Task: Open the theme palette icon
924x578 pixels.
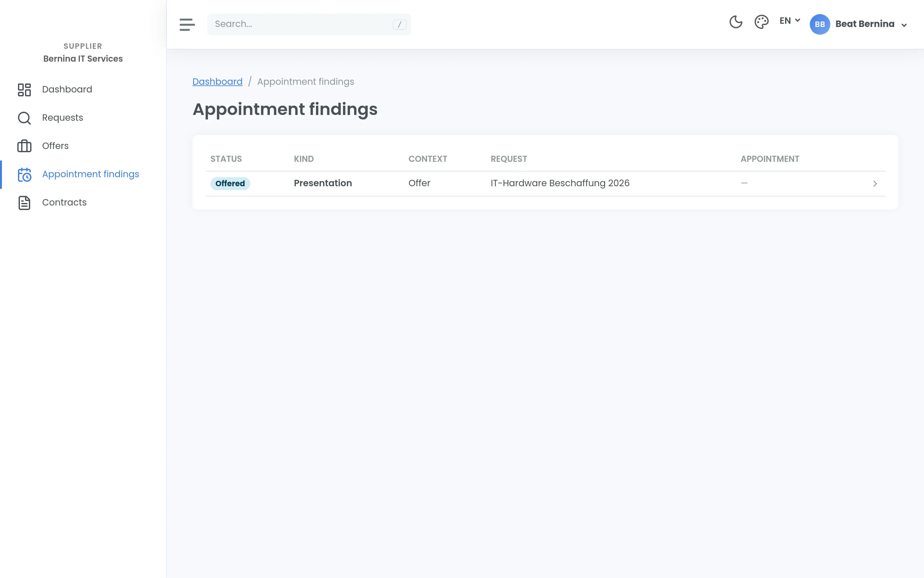Action: 761,22
